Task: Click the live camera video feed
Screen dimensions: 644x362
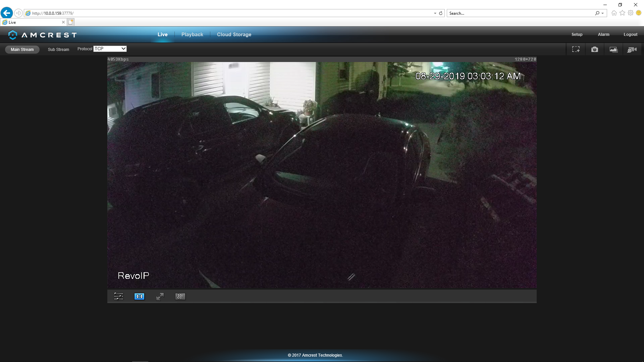Action: pyautogui.click(x=322, y=175)
